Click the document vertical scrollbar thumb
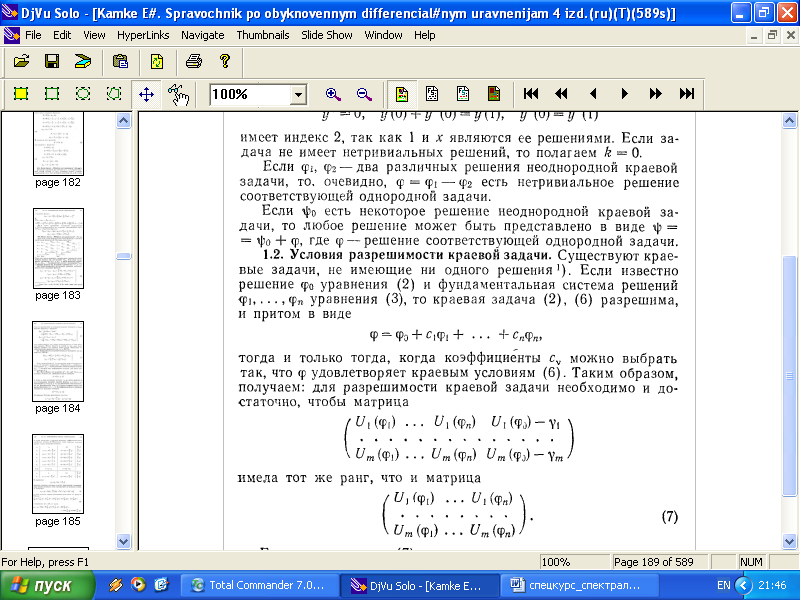The image size is (800, 600). click(x=789, y=376)
